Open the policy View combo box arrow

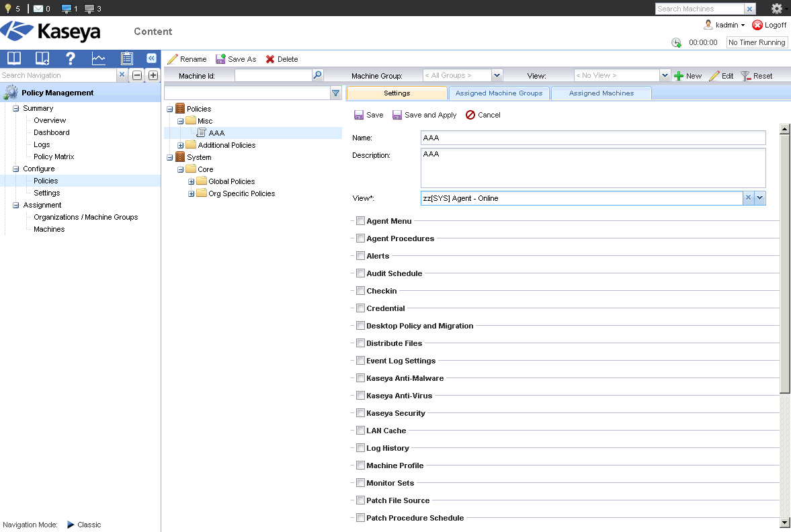click(x=760, y=198)
